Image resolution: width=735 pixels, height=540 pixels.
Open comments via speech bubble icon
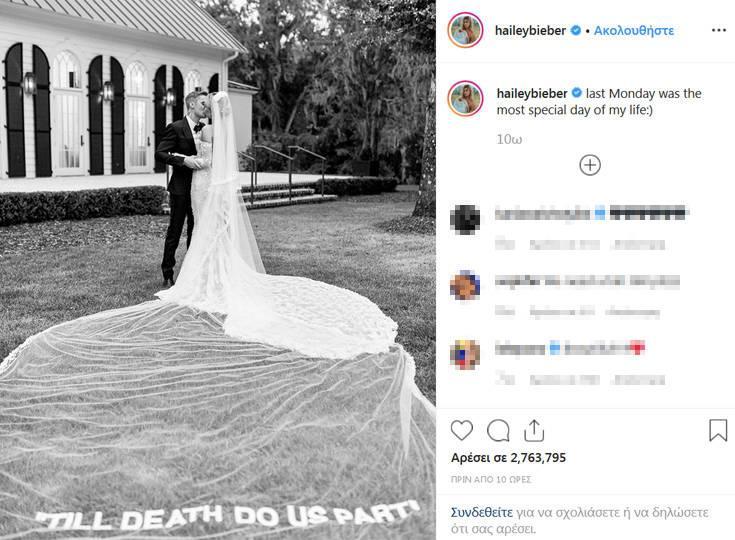498,430
